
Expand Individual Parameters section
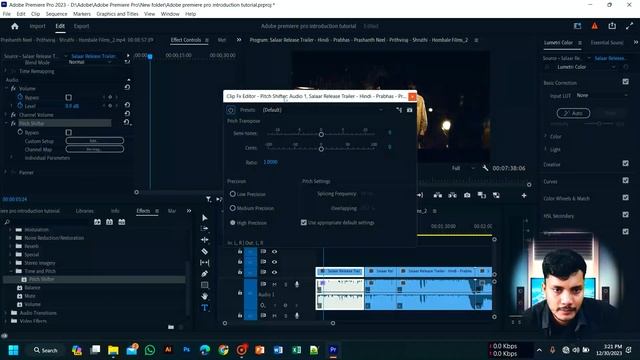point(11,158)
